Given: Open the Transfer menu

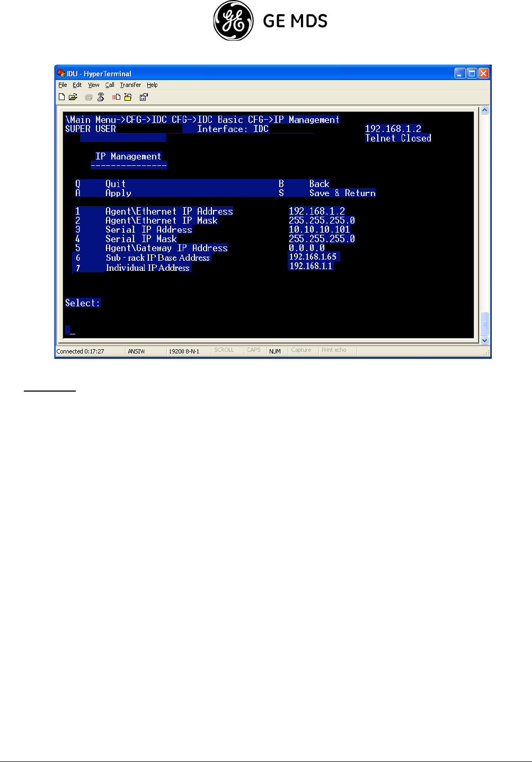Looking at the screenshot, I should [x=130, y=85].
